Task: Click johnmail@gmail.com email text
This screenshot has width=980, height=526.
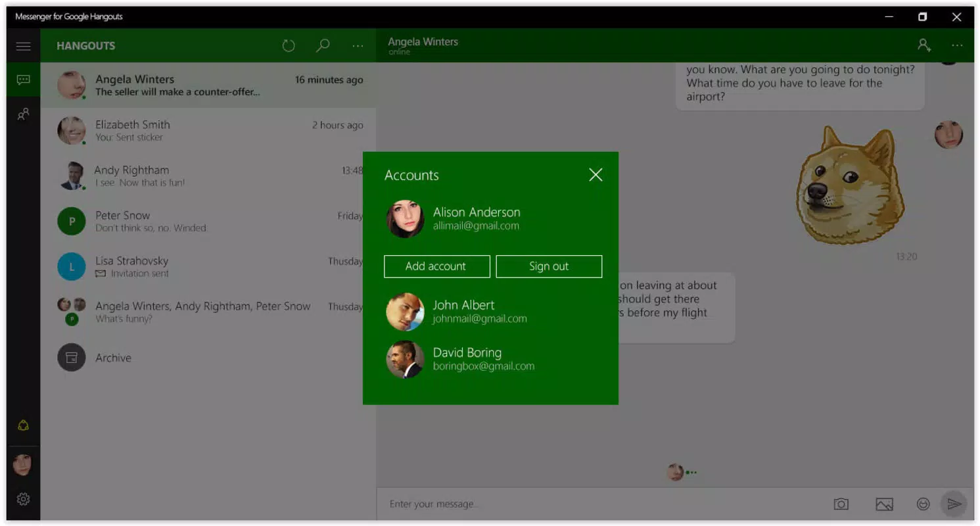Action: [480, 319]
